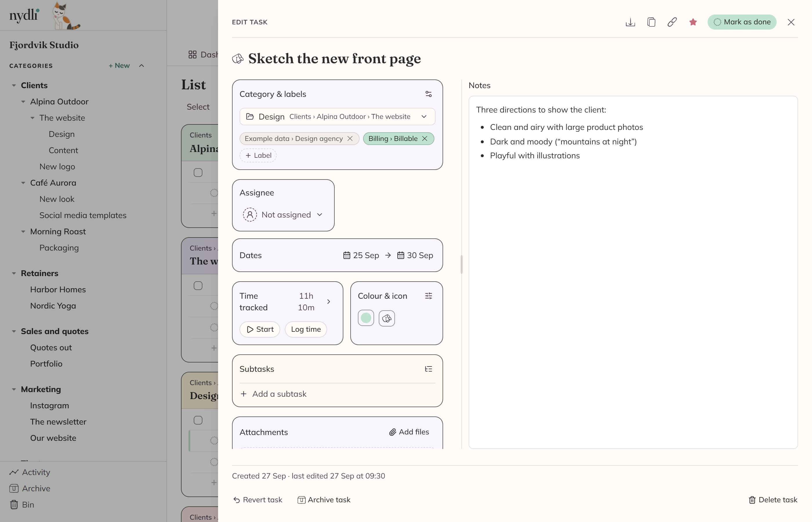Click into the Notes text area
This screenshot has width=812, height=522.
tap(633, 272)
